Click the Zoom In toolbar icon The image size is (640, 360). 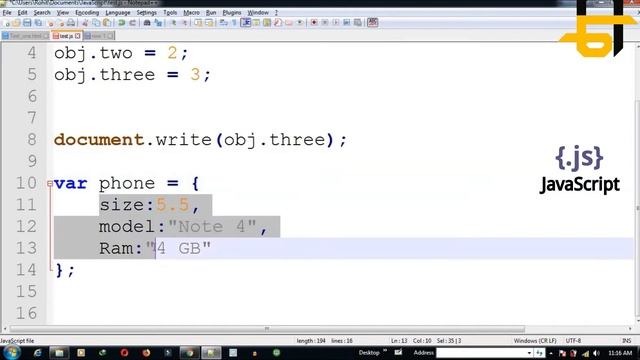tap(174, 23)
